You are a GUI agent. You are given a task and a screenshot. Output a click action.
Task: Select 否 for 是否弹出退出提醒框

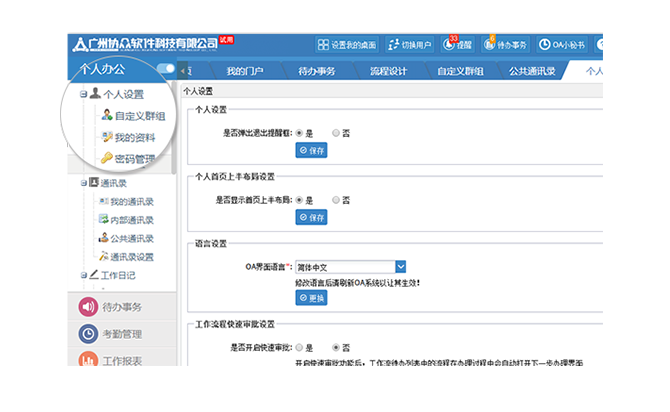336,132
